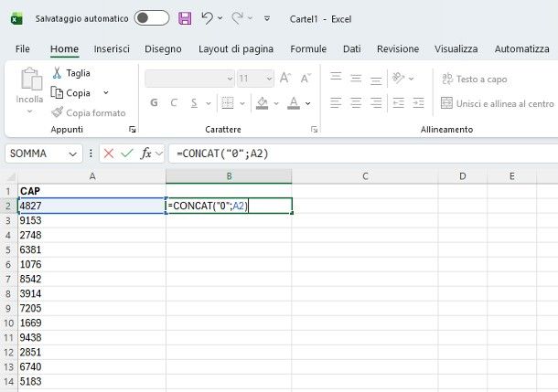Select cell A3 containing 9153
The image size is (558, 392).
click(91, 220)
